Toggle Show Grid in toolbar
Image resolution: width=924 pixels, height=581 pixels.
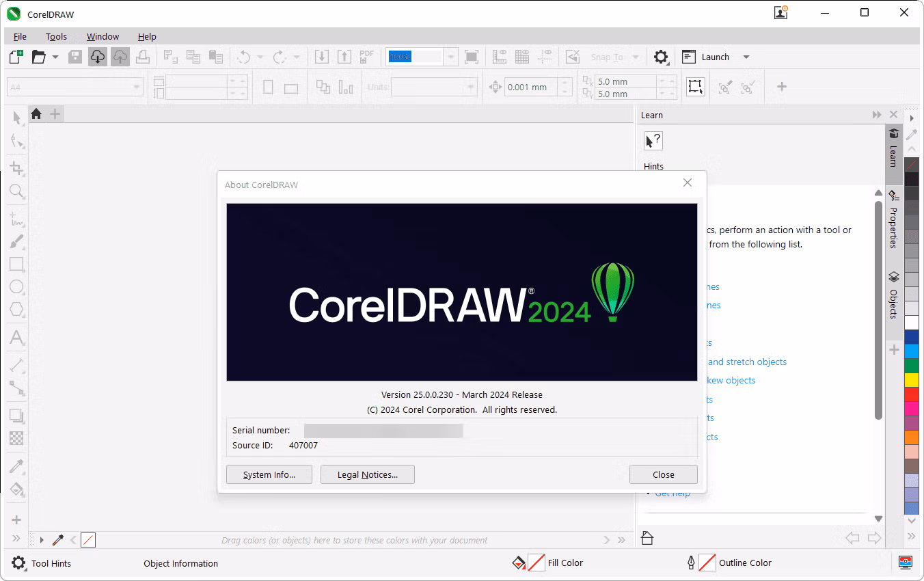pyautogui.click(x=522, y=57)
